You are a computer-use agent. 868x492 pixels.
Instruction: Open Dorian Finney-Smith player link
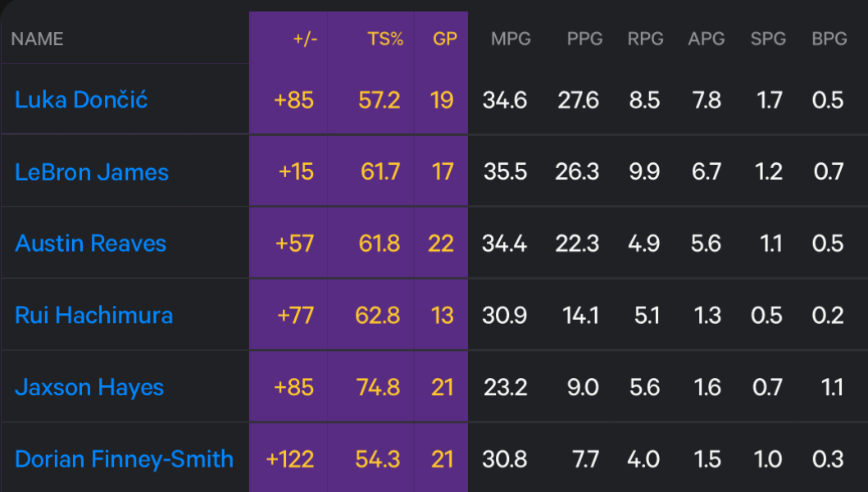pyautogui.click(x=124, y=458)
